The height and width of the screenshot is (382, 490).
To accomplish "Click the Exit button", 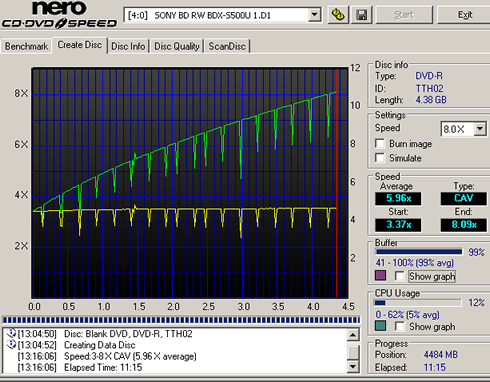I will pos(465,15).
